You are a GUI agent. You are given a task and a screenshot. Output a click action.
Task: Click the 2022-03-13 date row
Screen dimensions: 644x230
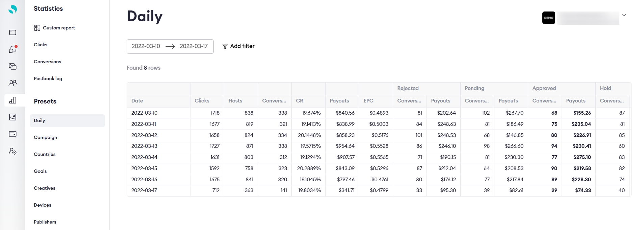coord(144,146)
